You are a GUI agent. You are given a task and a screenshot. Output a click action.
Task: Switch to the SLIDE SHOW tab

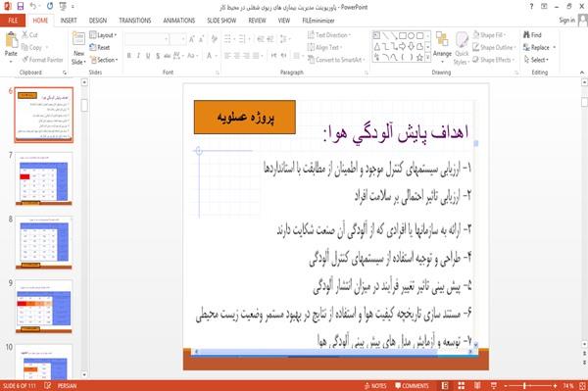pos(221,21)
